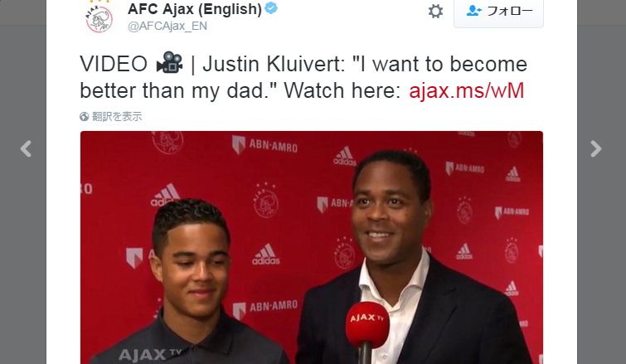Click the red AJAX TV microphone in photo

367,329
